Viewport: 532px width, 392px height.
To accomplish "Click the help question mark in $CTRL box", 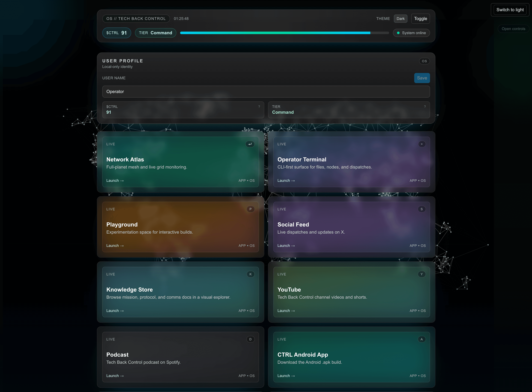I will [259, 107].
